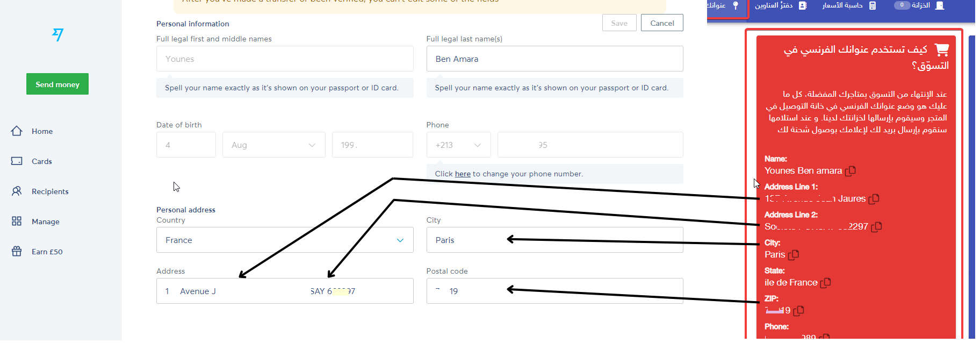
Task: Open the Country dropdown showing France
Action: 285,240
